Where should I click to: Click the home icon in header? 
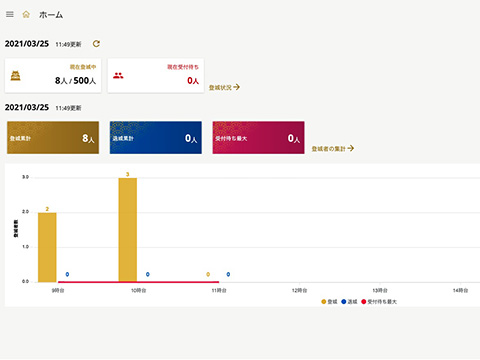coord(26,14)
